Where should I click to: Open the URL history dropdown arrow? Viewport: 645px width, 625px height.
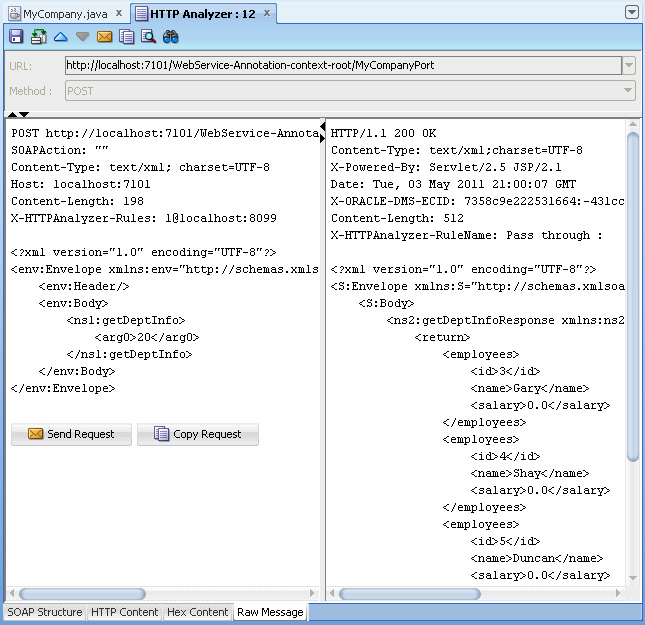[x=629, y=65]
